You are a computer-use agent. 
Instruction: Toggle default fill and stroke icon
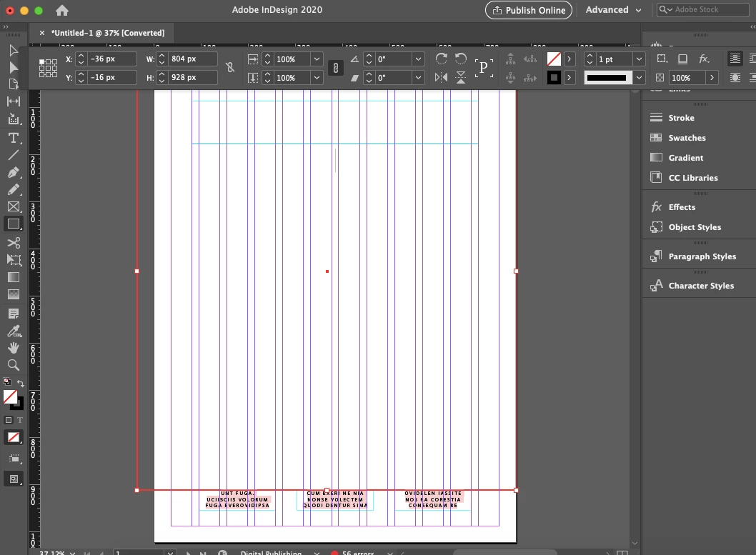pos(6,381)
